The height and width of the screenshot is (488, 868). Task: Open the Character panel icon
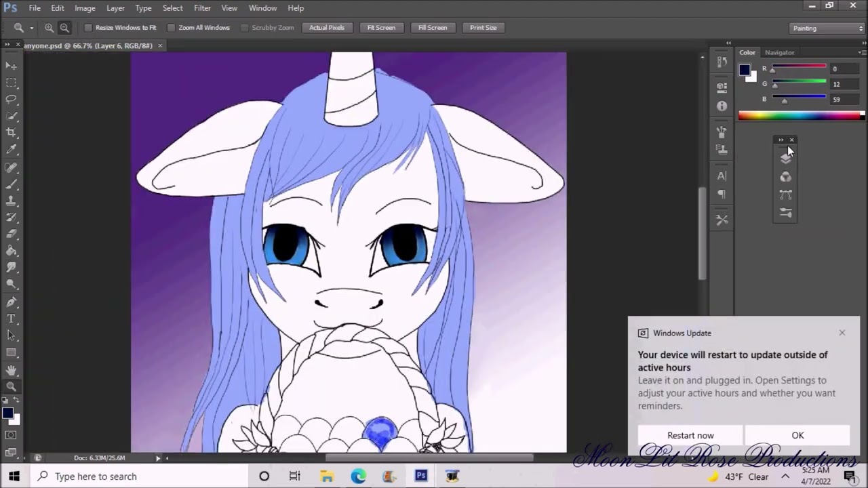[722, 176]
